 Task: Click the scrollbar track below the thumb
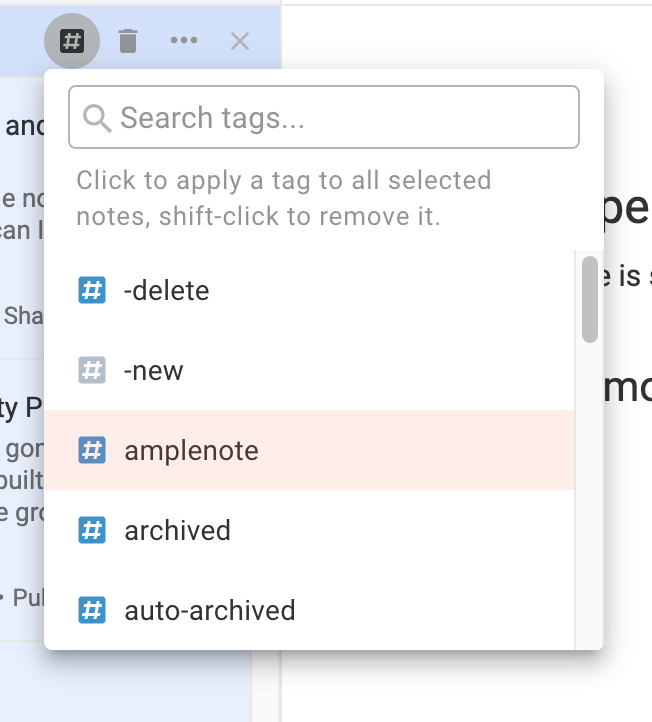pos(590,496)
